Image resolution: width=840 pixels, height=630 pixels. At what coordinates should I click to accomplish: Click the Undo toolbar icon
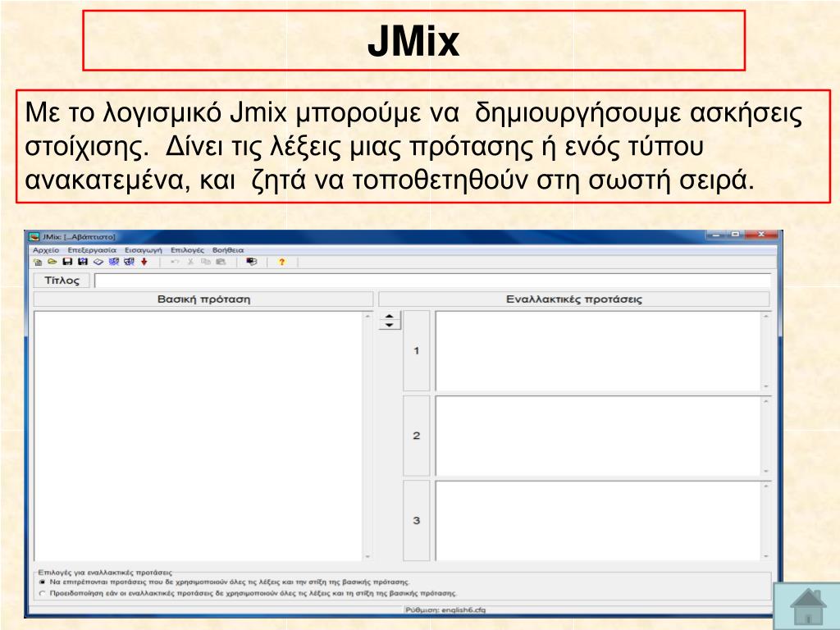[x=175, y=262]
